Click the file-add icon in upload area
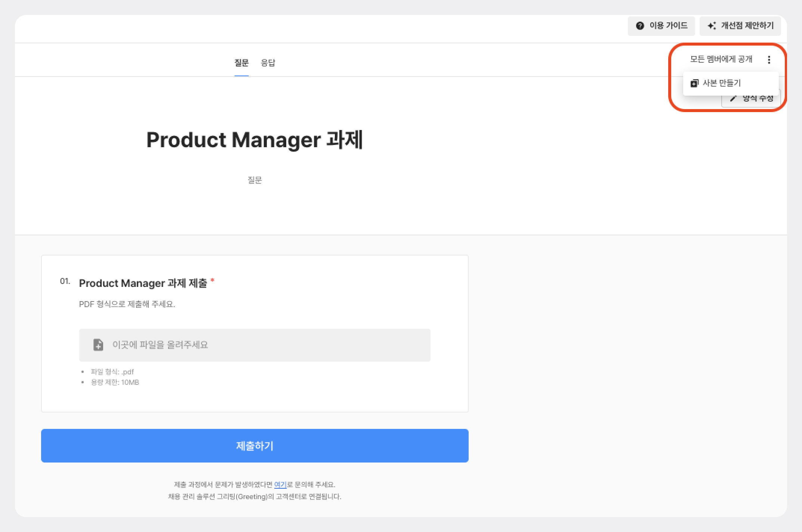802x532 pixels. pos(98,345)
